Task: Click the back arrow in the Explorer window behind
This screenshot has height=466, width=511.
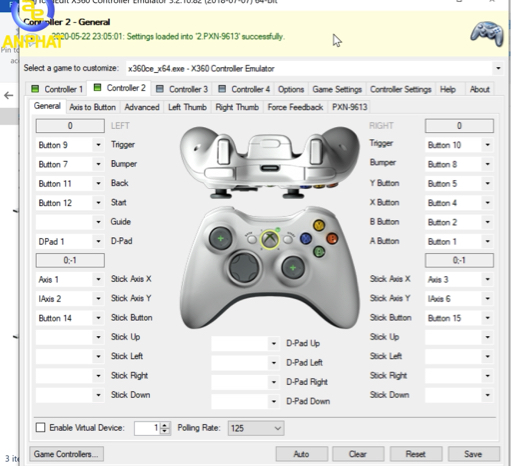Action: coord(9,96)
